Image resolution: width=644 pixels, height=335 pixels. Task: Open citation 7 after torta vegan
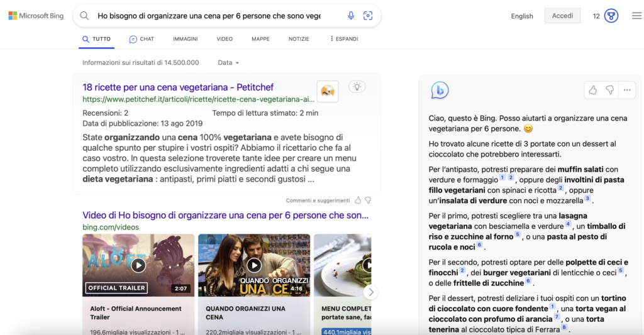557,317
